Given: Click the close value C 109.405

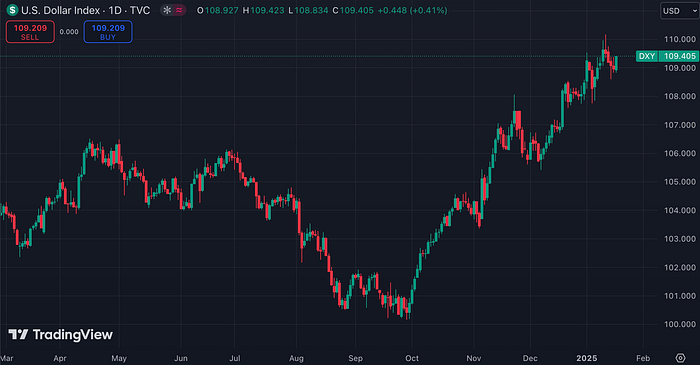Looking at the screenshot, I should click(353, 10).
